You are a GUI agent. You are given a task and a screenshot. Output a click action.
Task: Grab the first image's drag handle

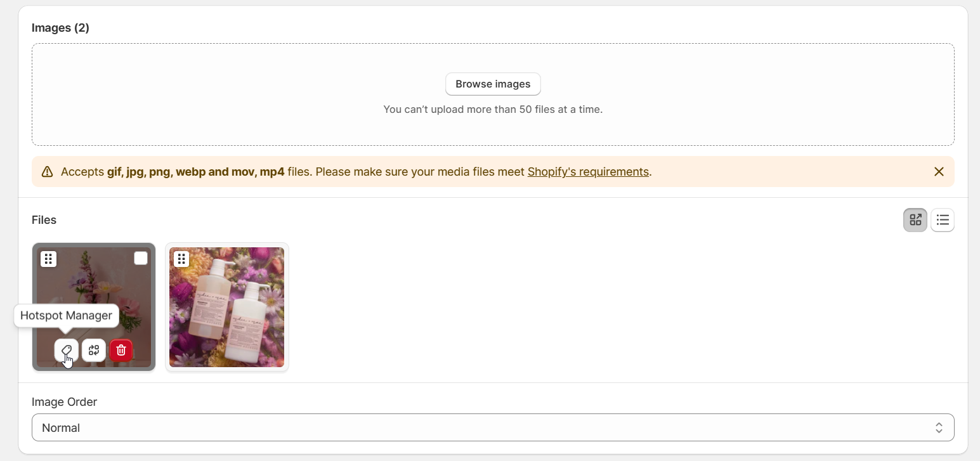[x=49, y=259]
